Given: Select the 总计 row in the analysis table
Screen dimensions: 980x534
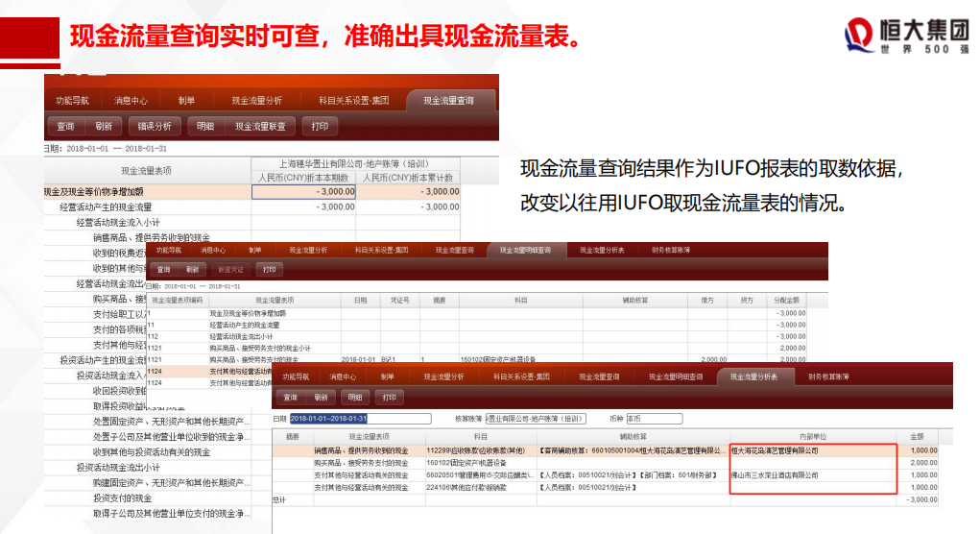Looking at the screenshot, I should [605, 499].
